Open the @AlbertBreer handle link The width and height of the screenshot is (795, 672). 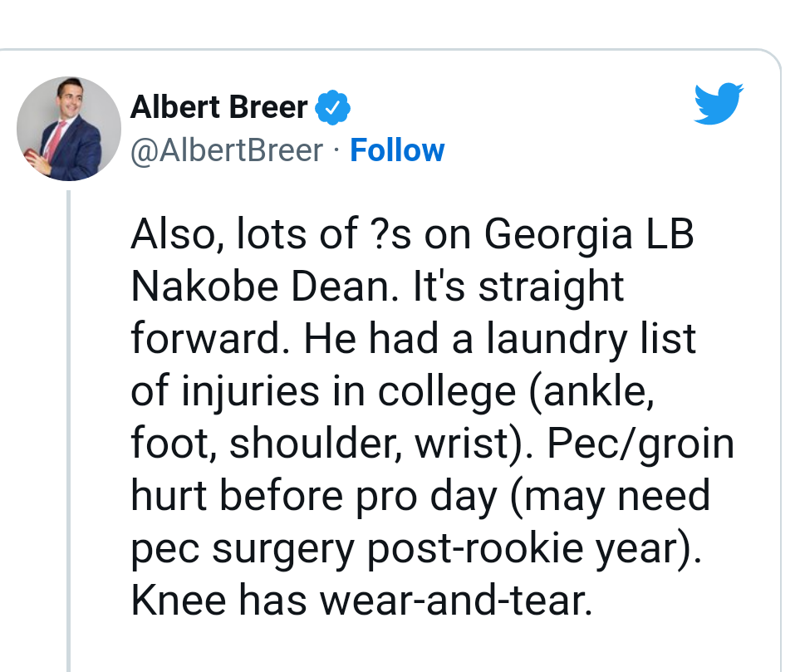227,150
